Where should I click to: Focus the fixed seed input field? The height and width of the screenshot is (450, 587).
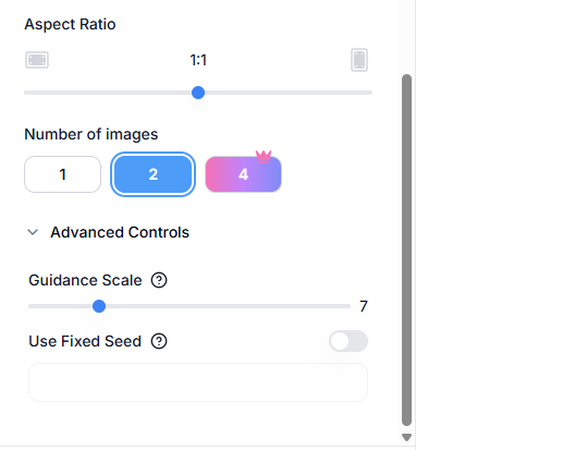tap(198, 382)
